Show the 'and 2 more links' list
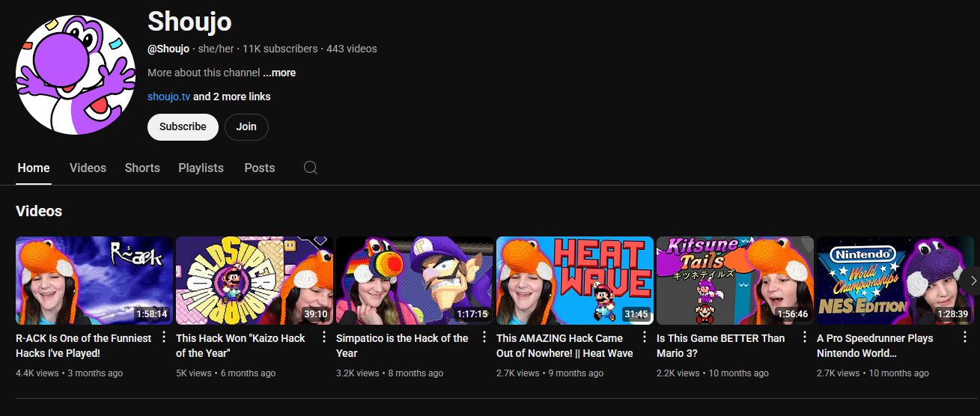 (x=232, y=97)
